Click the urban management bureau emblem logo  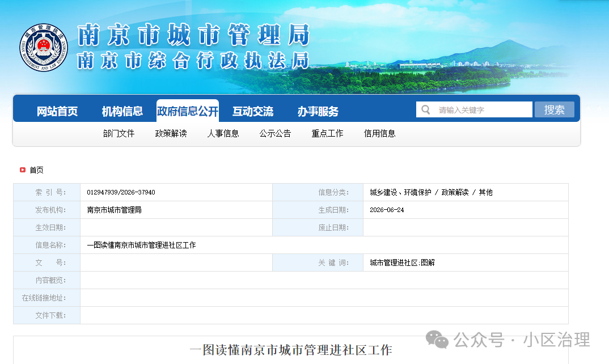[x=44, y=48]
